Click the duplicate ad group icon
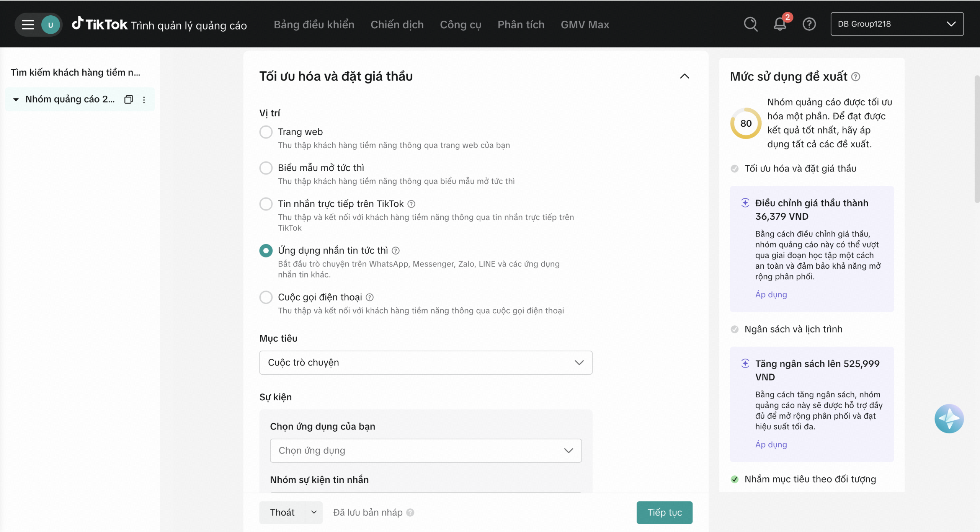980x532 pixels. point(129,100)
